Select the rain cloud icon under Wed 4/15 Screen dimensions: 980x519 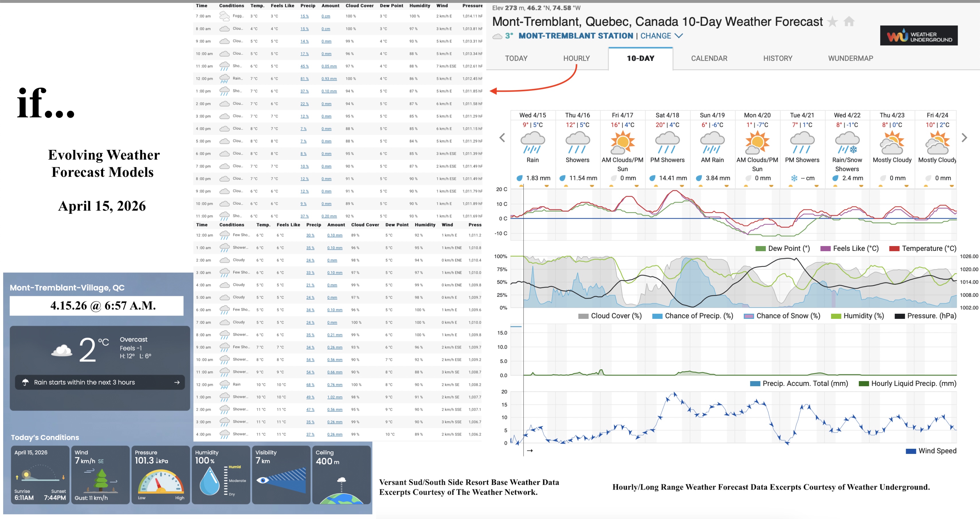coord(533,143)
